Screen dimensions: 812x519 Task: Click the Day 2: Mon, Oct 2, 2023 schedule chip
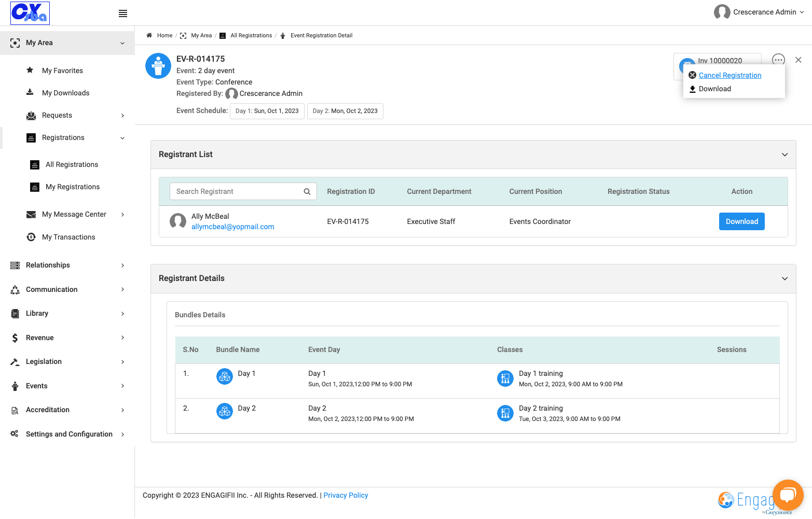[345, 111]
